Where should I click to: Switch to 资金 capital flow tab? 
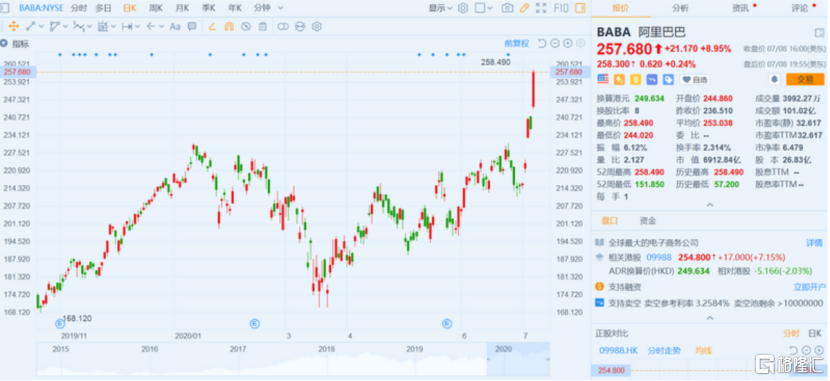pos(647,220)
